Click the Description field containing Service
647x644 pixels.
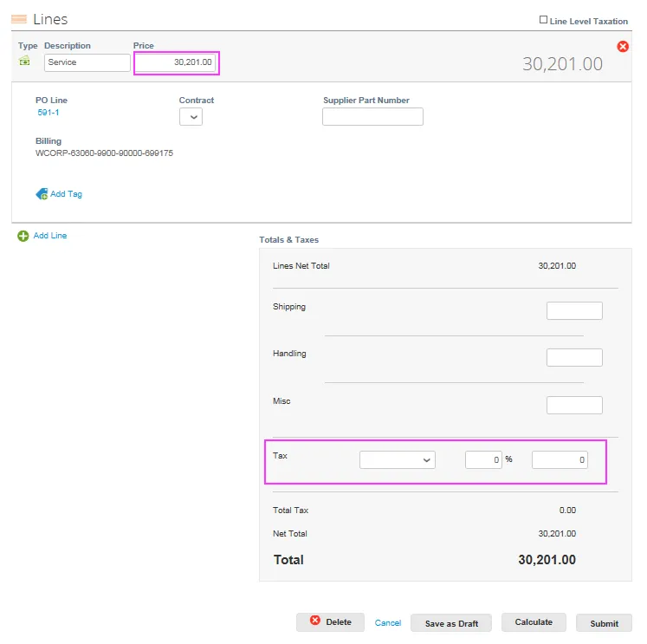point(87,62)
